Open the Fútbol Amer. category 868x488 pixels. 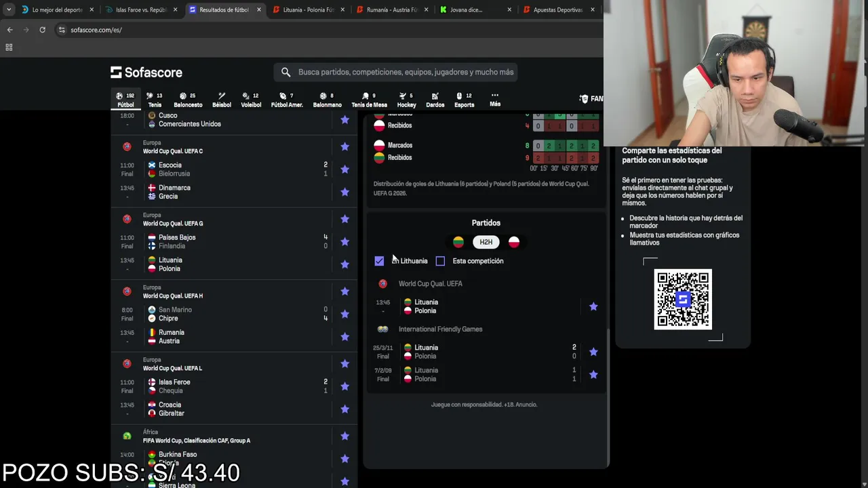point(287,100)
